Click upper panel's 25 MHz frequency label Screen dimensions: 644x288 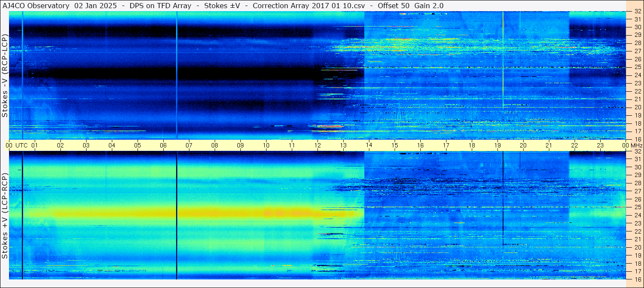(x=638, y=67)
